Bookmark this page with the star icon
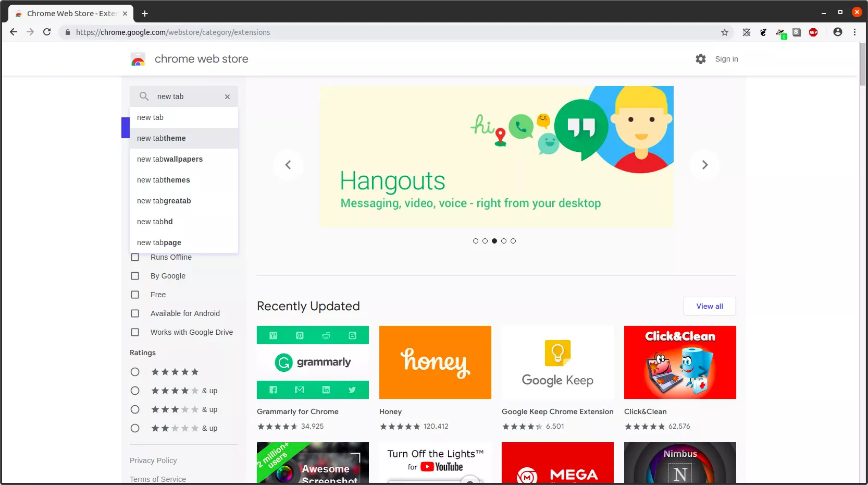This screenshot has width=868, height=485. click(x=724, y=32)
